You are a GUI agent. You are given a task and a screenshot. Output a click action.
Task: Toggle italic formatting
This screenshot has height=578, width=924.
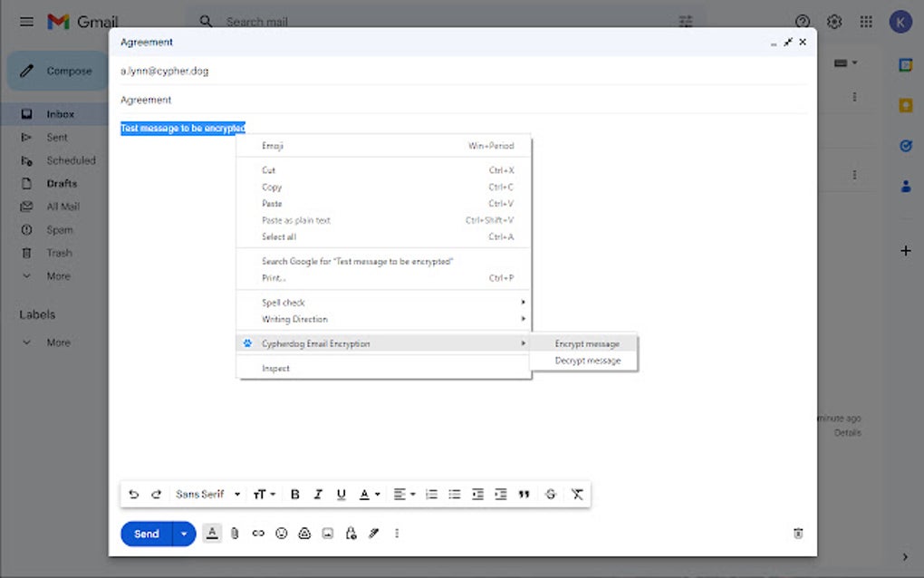318,494
